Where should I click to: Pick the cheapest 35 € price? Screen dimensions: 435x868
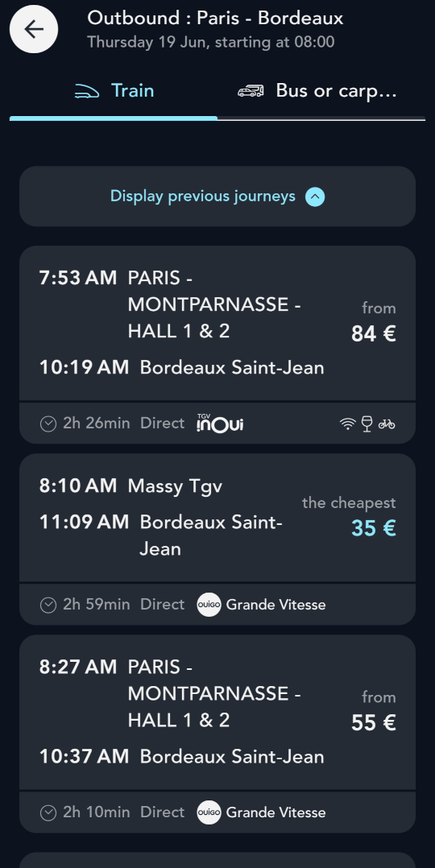coord(374,528)
